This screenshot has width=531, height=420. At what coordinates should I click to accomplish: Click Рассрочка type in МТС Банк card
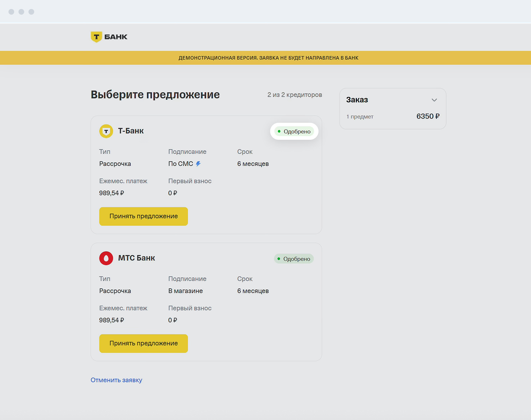pyautogui.click(x=115, y=291)
